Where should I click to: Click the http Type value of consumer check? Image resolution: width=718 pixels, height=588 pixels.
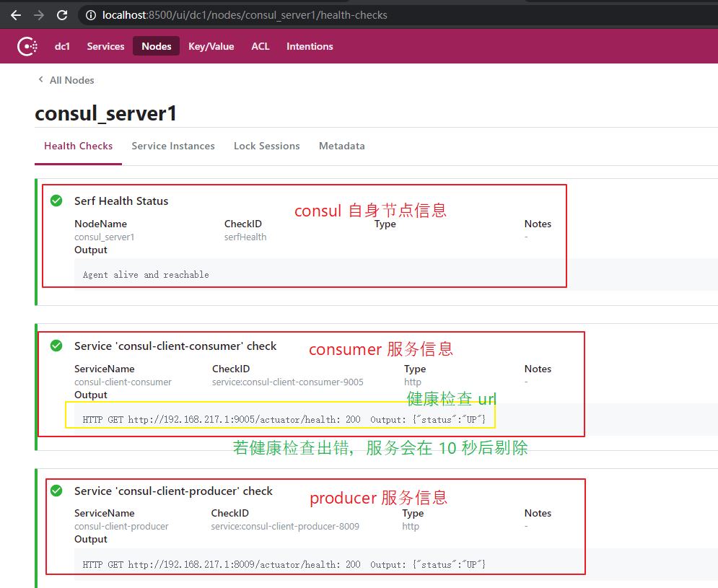(413, 382)
